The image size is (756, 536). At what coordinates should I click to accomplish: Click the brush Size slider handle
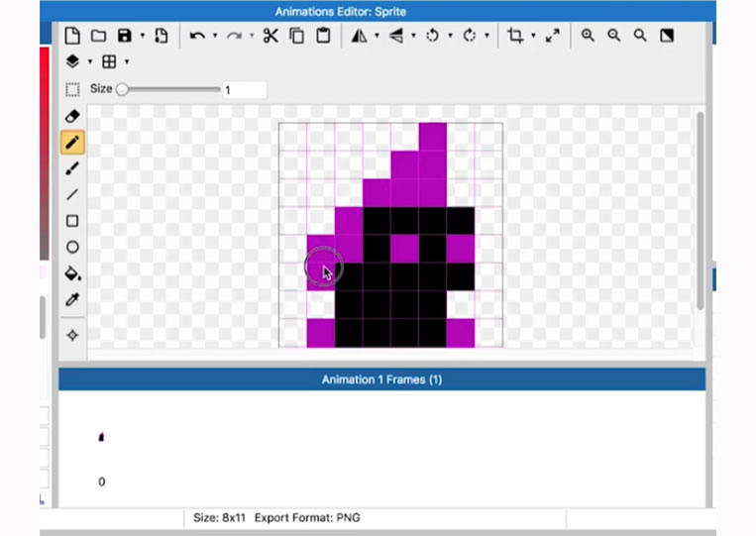point(122,89)
